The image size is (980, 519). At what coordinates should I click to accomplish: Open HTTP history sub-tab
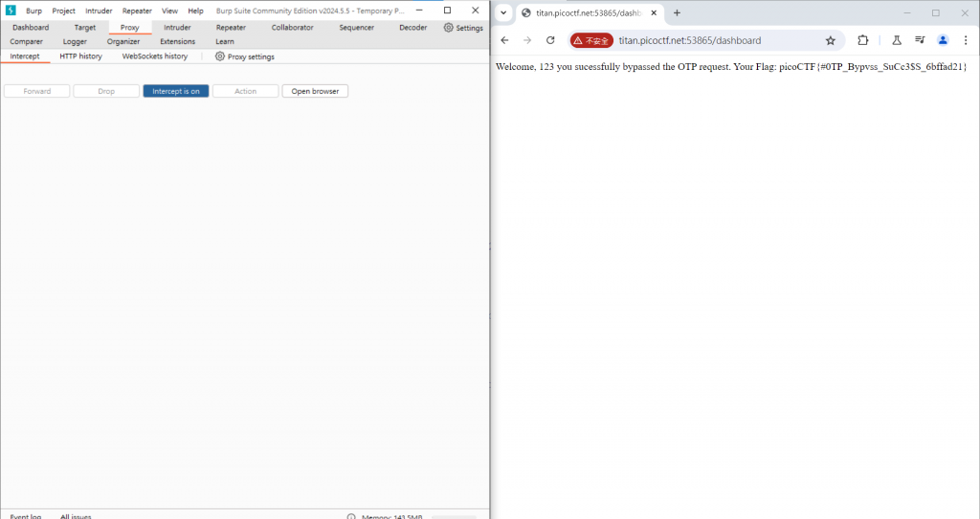click(x=80, y=56)
